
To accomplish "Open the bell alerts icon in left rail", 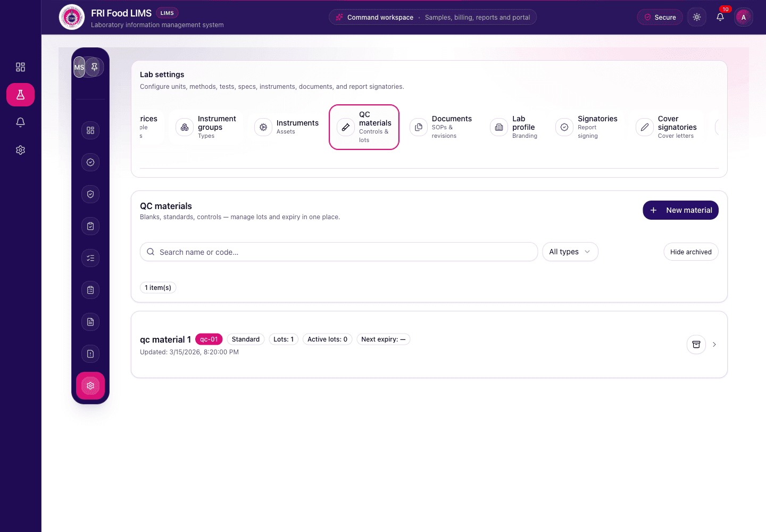I will pyautogui.click(x=20, y=122).
